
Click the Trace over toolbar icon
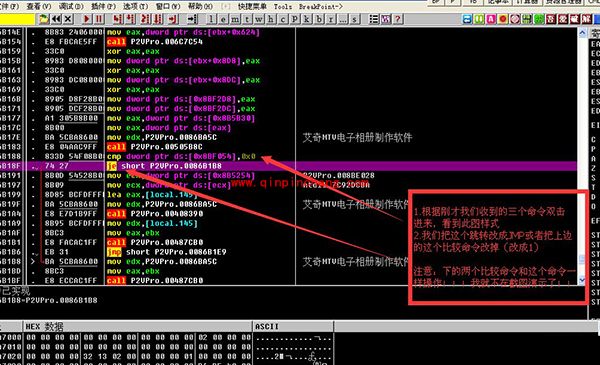158,19
